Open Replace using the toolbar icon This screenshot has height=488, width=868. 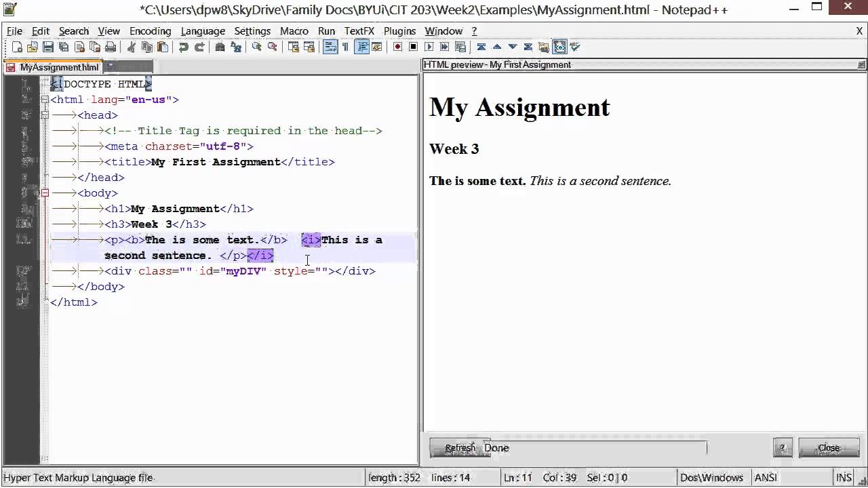pos(235,47)
